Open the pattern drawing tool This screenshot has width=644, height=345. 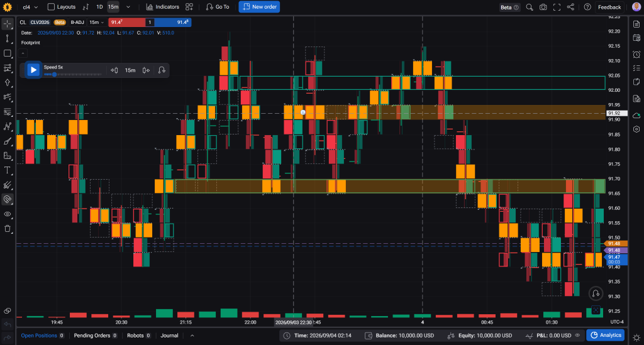pyautogui.click(x=8, y=126)
